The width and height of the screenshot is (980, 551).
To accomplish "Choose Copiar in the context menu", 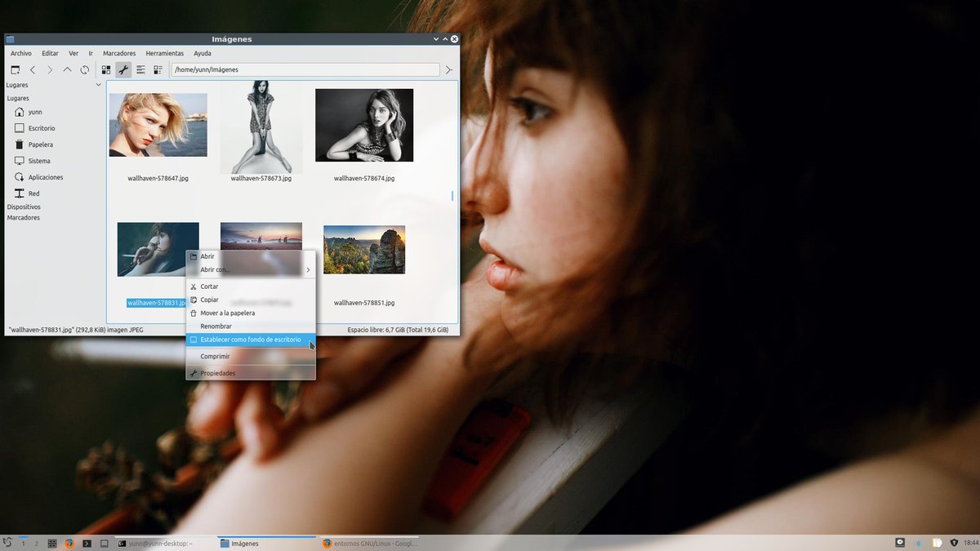I will click(251, 300).
